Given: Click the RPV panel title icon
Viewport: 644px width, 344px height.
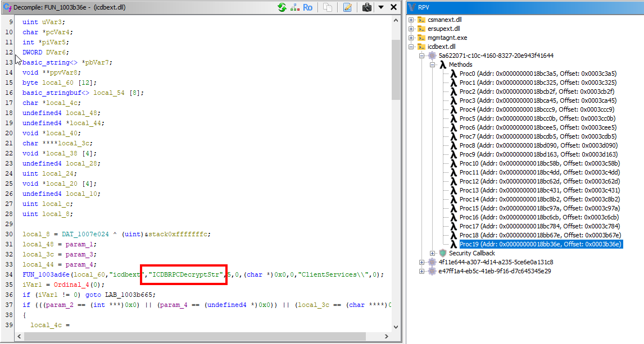Looking at the screenshot, I should 412,7.
